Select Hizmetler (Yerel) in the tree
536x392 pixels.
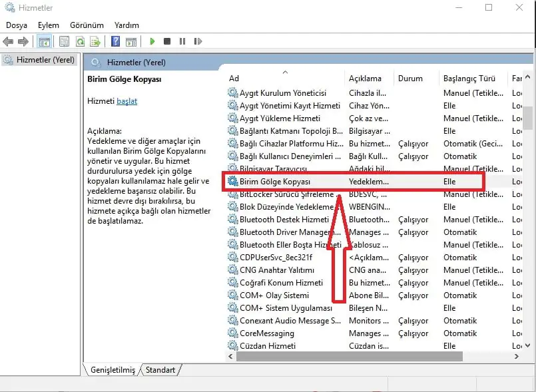click(44, 60)
